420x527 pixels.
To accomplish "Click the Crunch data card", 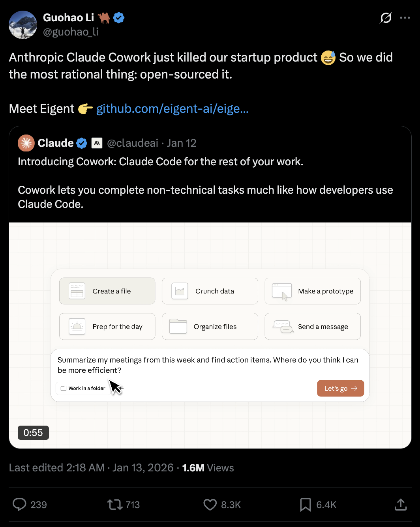I will [x=210, y=291].
